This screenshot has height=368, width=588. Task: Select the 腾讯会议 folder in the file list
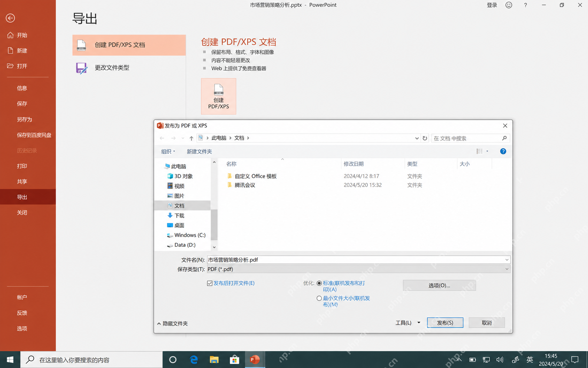click(245, 185)
